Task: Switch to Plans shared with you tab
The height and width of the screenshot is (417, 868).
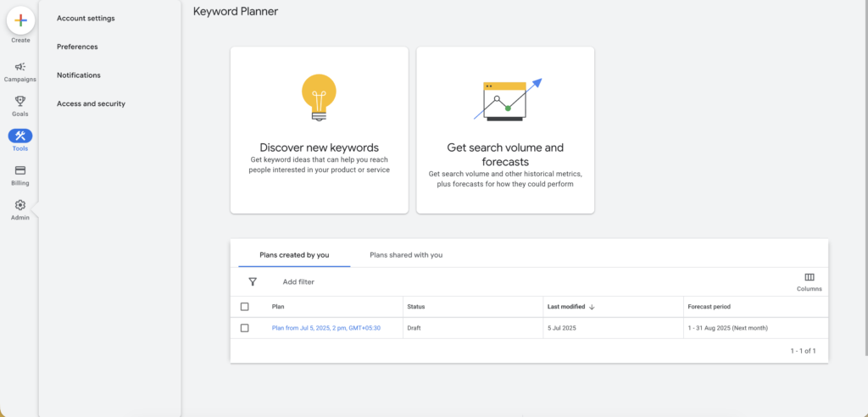Action: [x=406, y=255]
